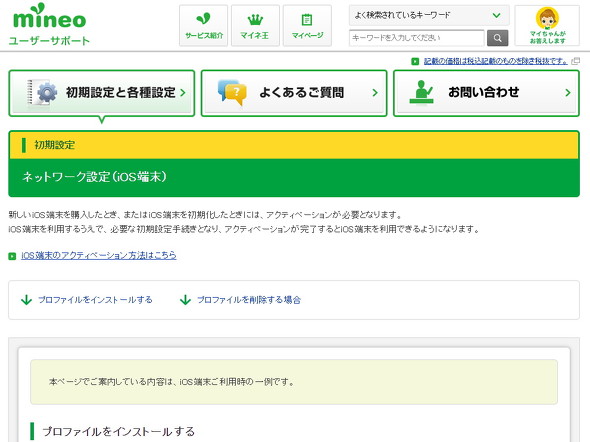This screenshot has width=590, height=442.
Task: Jump to プロファイルをインストールする anchor link
Action: click(95, 300)
